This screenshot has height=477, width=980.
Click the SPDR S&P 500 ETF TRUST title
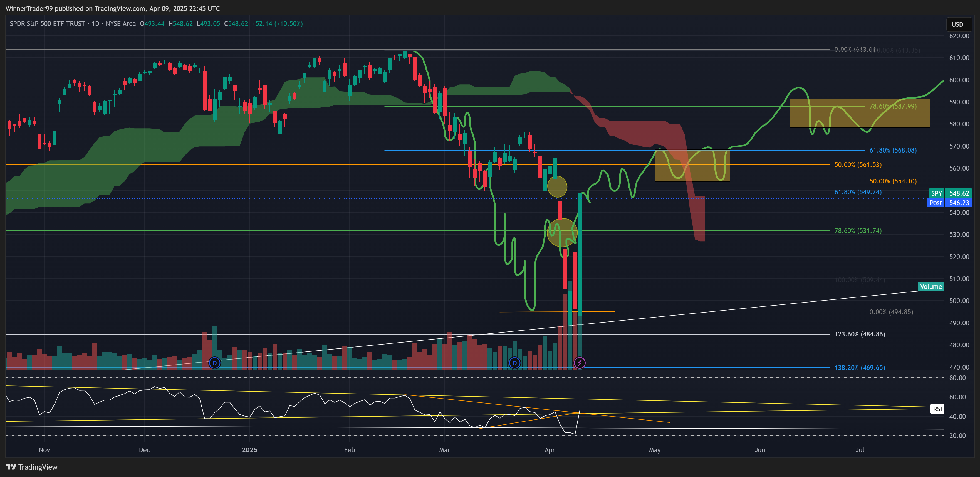(x=48, y=24)
